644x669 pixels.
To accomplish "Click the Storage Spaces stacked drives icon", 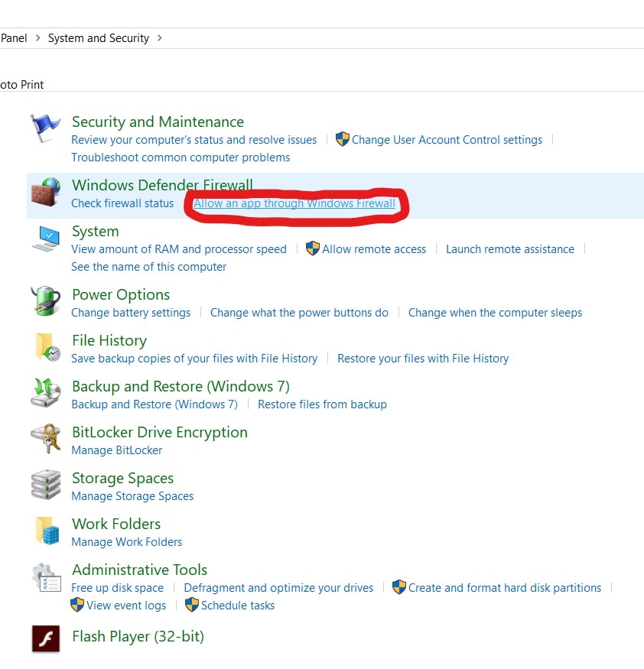I will click(x=45, y=485).
